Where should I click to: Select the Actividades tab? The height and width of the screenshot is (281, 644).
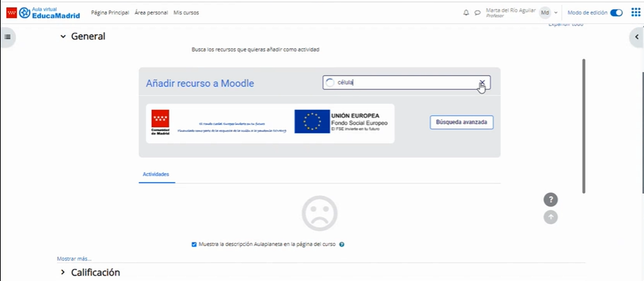[x=156, y=175]
